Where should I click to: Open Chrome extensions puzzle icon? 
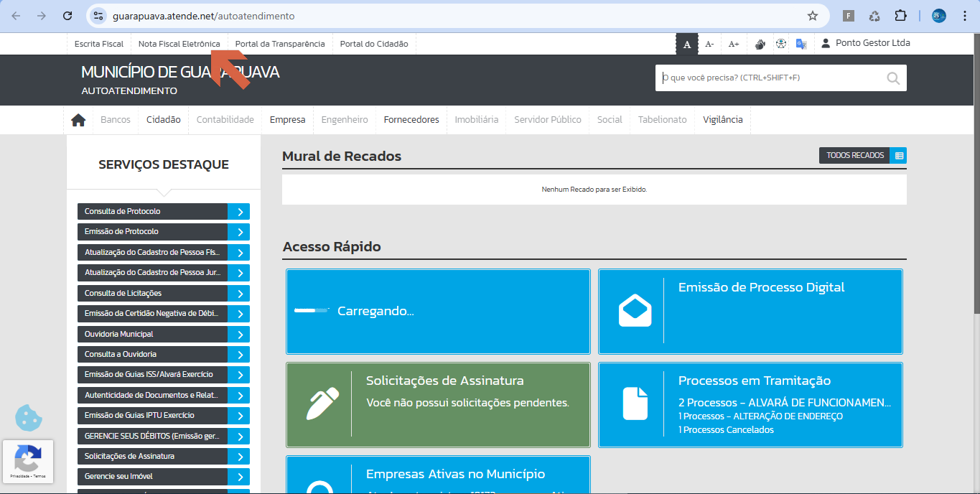(x=900, y=16)
